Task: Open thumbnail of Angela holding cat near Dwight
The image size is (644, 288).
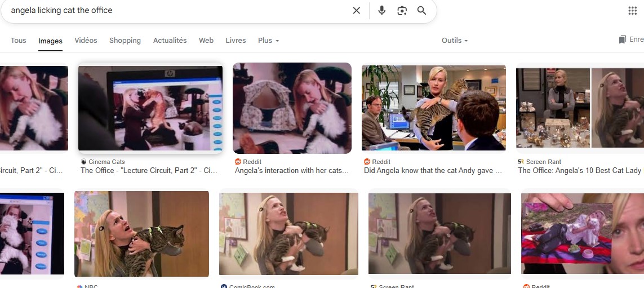Action: tap(434, 108)
